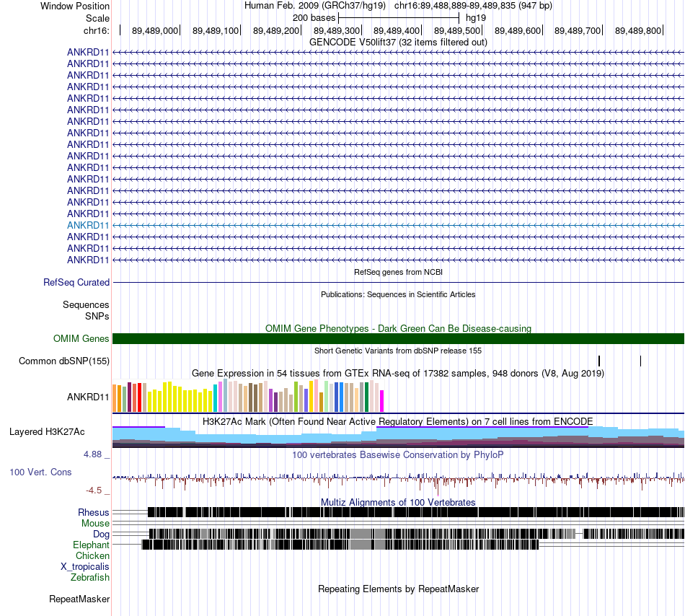The width and height of the screenshot is (685, 616).
Task: Open the RefSeq genes from NCBI title
Action: point(398,272)
